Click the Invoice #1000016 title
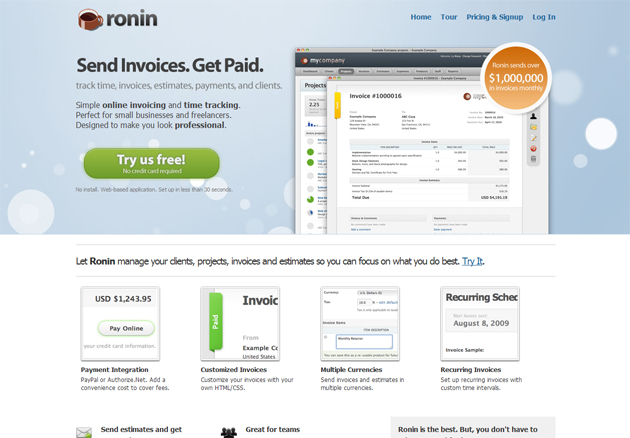Image resolution: width=630 pixels, height=438 pixels. 375,96
